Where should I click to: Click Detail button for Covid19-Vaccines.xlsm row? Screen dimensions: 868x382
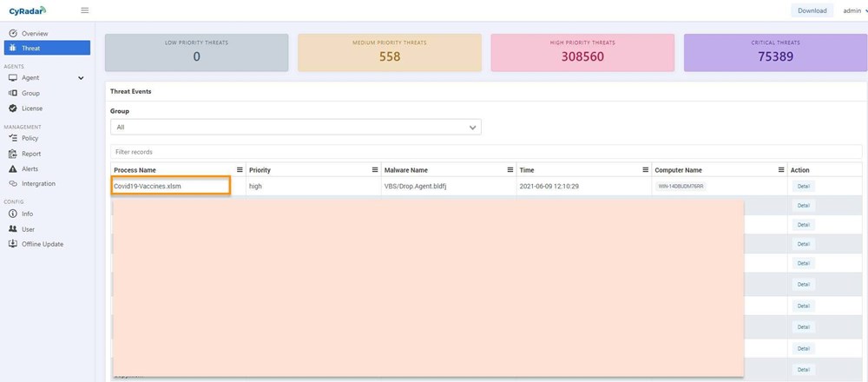click(803, 186)
